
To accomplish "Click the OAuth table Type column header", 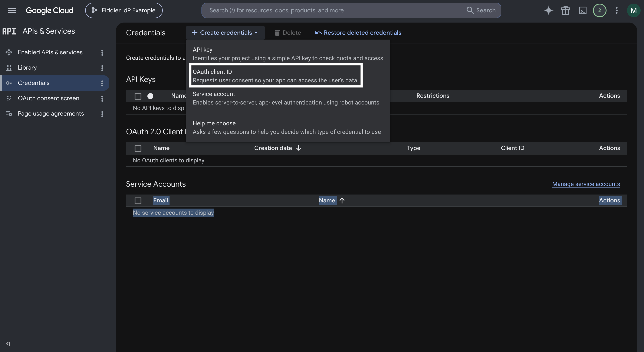I will pos(414,148).
